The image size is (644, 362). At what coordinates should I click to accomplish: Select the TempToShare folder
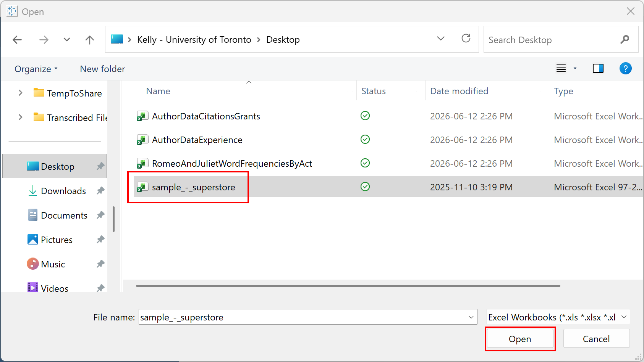coord(68,93)
